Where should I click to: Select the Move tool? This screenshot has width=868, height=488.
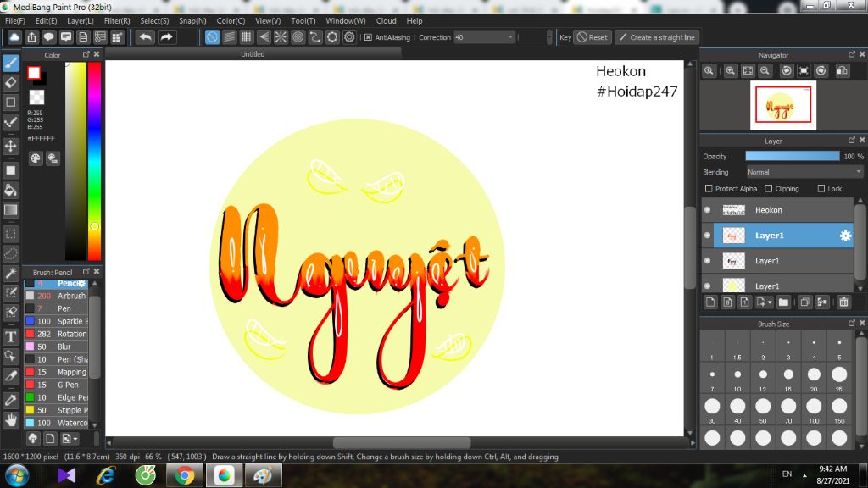10,146
